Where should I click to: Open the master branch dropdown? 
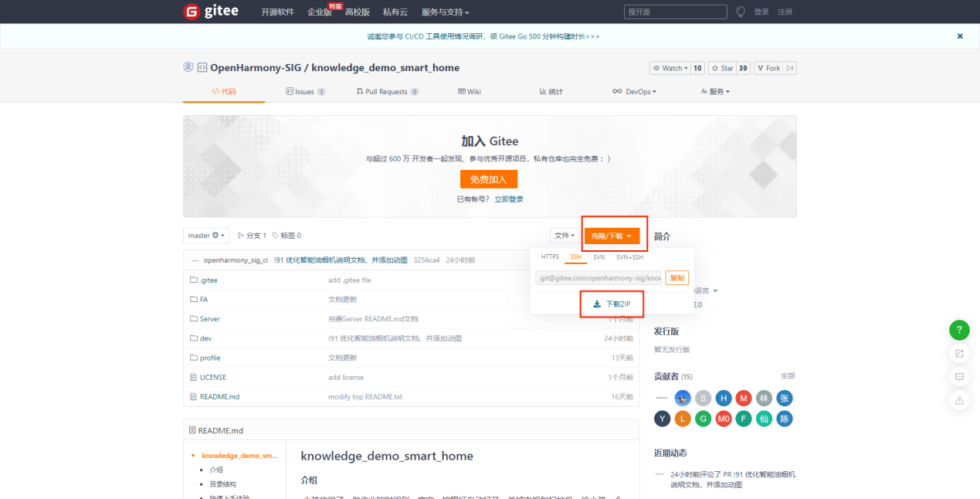(x=206, y=236)
